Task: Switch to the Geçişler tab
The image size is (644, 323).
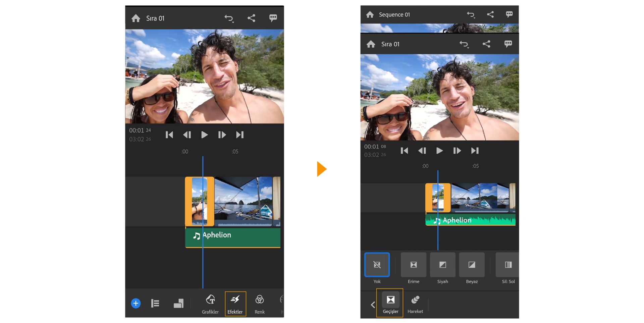Action: pyautogui.click(x=390, y=303)
